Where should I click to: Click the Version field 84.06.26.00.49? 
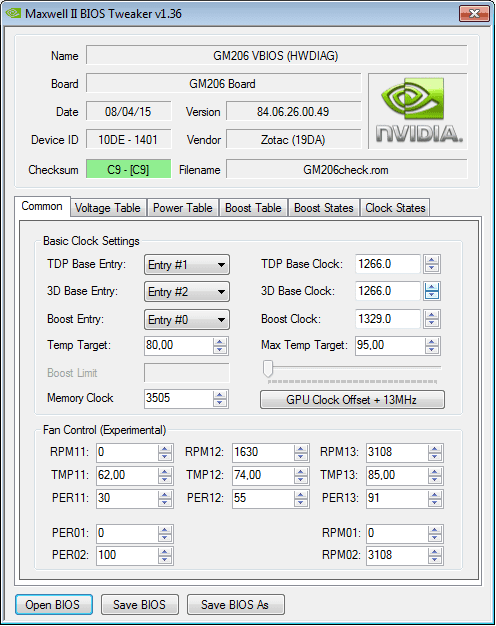tap(293, 111)
